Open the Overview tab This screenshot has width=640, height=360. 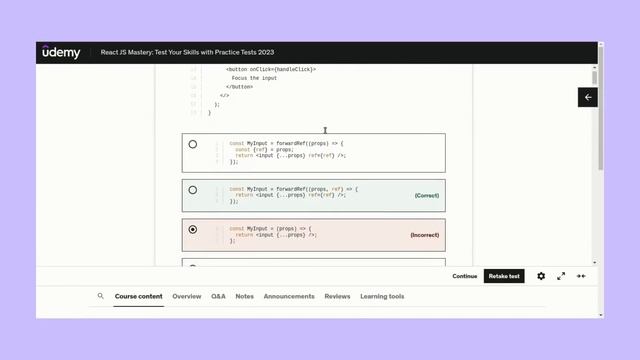coord(187,296)
